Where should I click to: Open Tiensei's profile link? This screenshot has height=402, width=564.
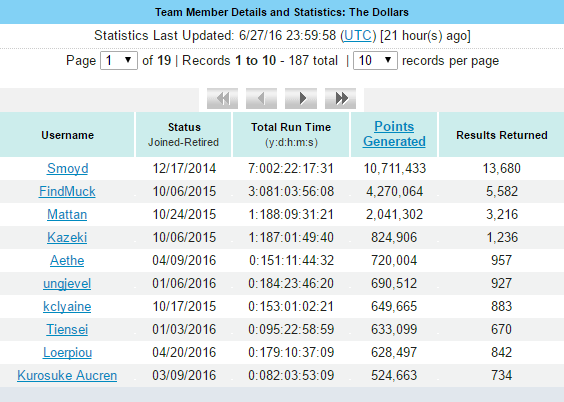[x=67, y=329]
